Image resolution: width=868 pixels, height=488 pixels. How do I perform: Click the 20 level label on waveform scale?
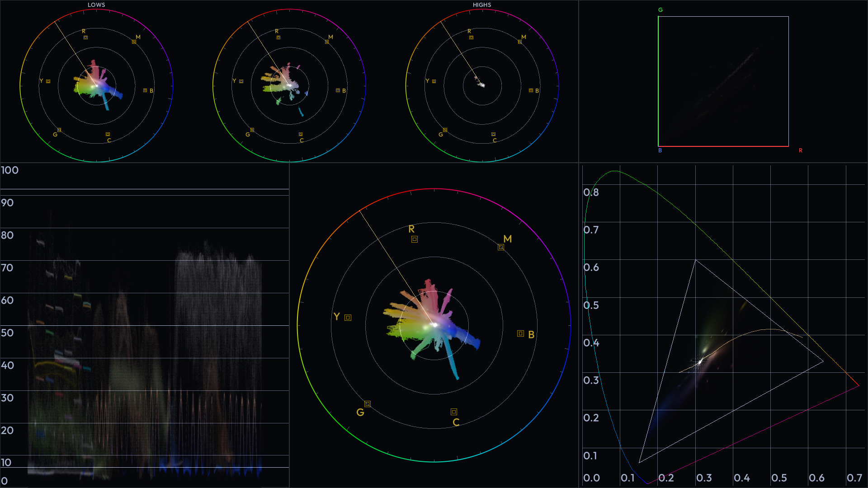click(7, 431)
